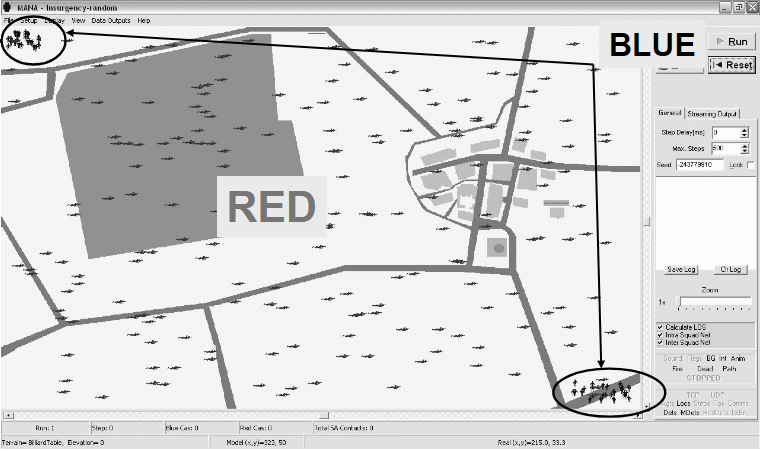This screenshot has width=762, height=451.
Task: Click the Real (x,y) coordinates readout
Action: pos(532,443)
